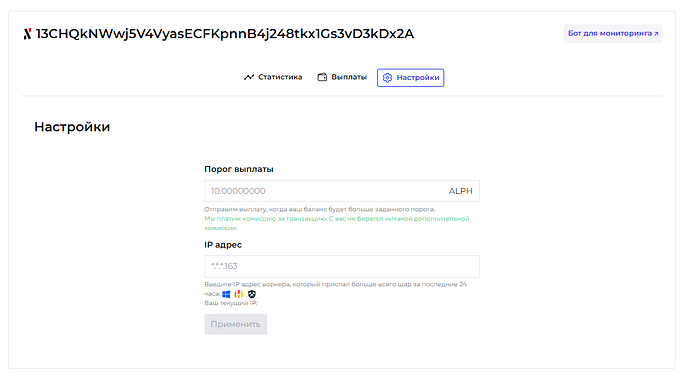Click the dark round OS icon

click(x=252, y=294)
